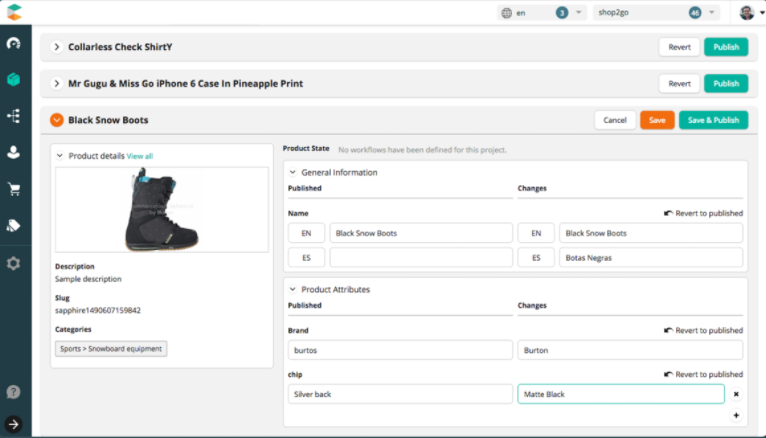Open the dashboard gauge icon in sidebar
The image size is (766, 438).
coord(14,44)
